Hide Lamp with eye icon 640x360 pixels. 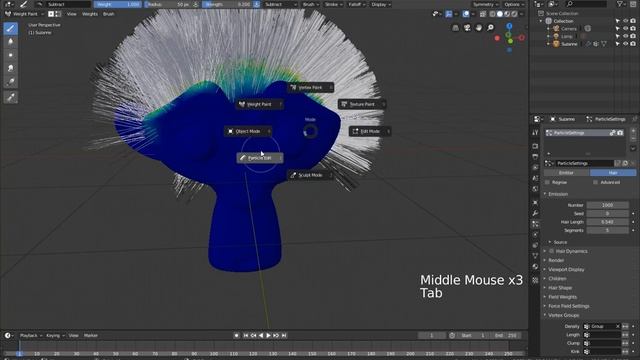point(625,36)
